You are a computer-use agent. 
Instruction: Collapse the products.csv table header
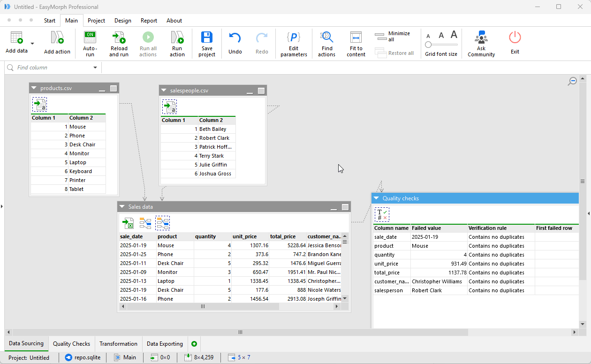pyautogui.click(x=33, y=87)
